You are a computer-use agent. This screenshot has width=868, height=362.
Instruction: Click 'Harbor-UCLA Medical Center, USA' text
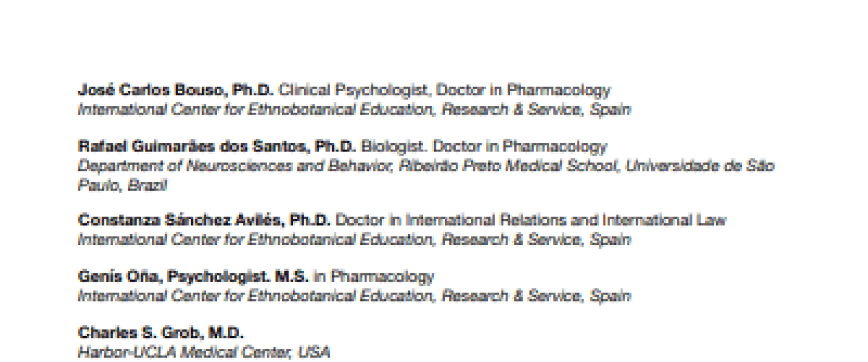(204, 352)
